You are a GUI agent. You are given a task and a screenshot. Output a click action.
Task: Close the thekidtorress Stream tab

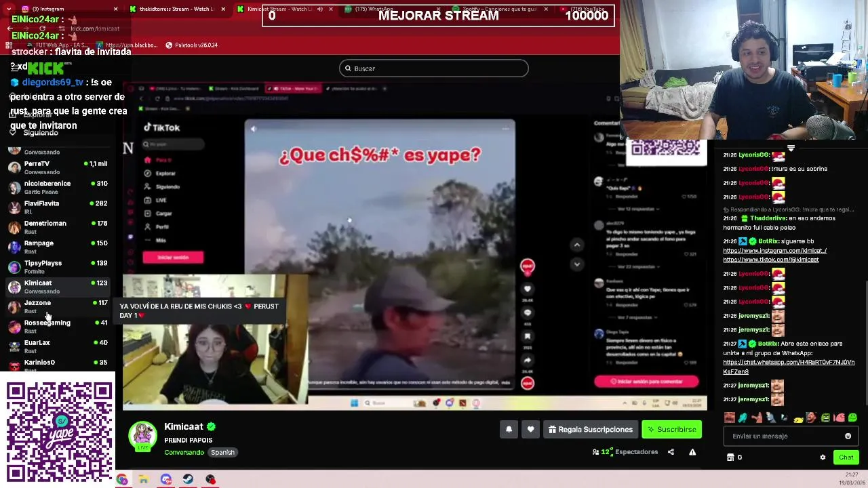pos(222,9)
